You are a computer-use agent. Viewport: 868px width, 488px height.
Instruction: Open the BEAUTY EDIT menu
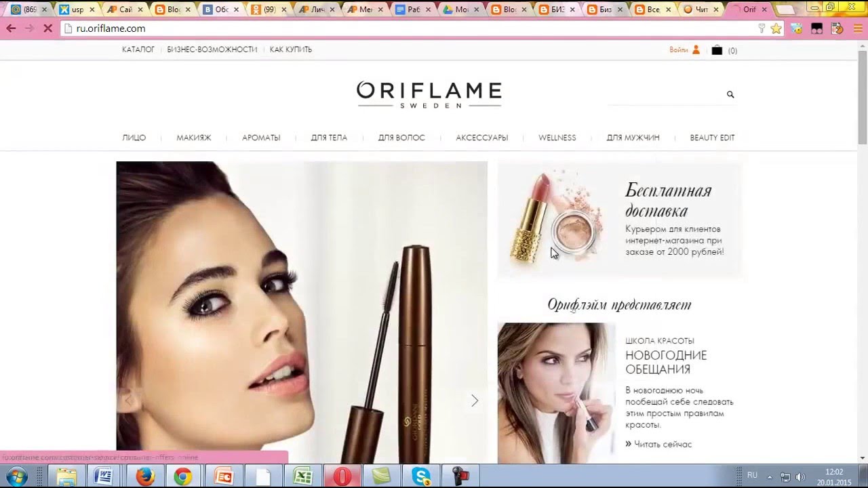tap(712, 138)
